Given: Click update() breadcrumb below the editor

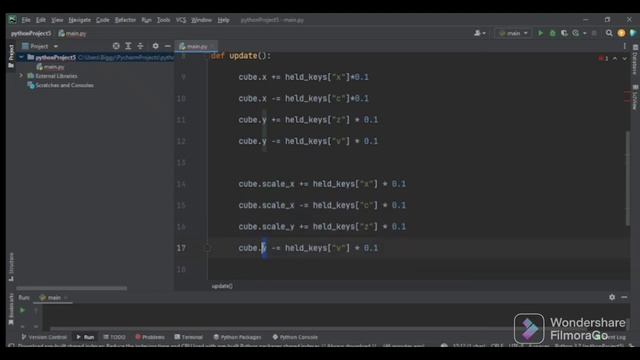Looking at the screenshot, I should (222, 286).
